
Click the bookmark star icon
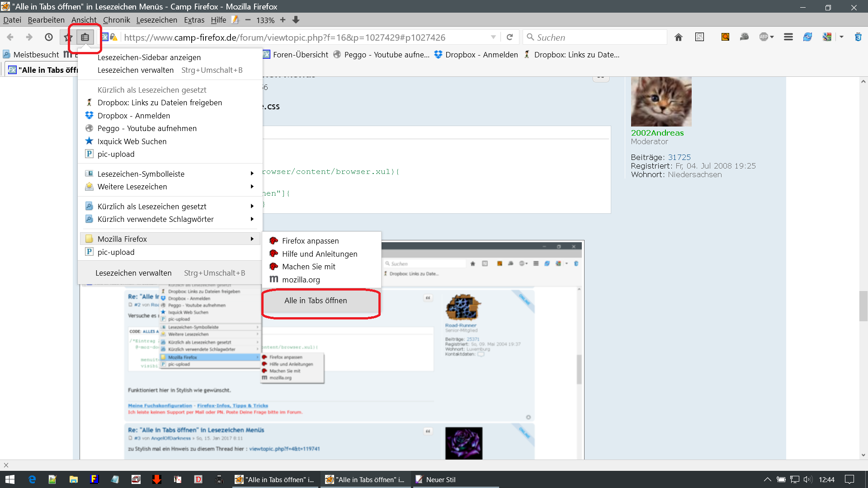[68, 38]
